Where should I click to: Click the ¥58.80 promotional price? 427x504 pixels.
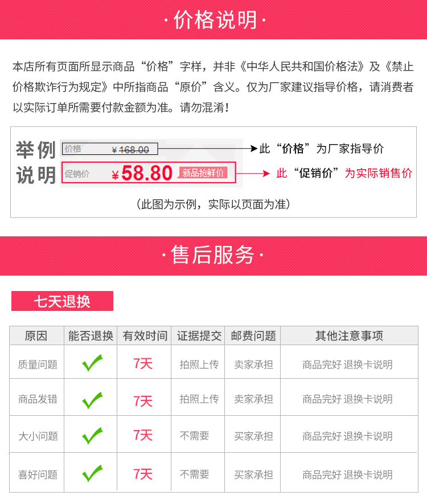[142, 173]
